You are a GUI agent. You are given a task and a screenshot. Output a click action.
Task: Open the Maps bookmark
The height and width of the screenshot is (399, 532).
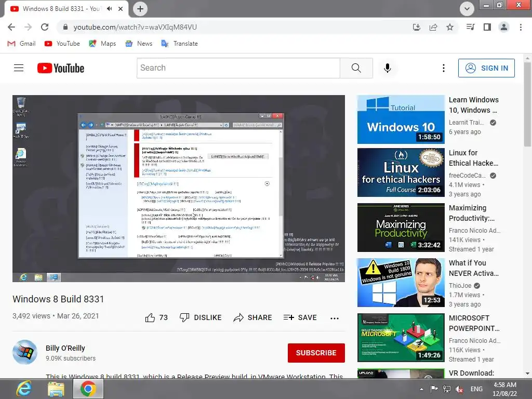click(x=102, y=44)
